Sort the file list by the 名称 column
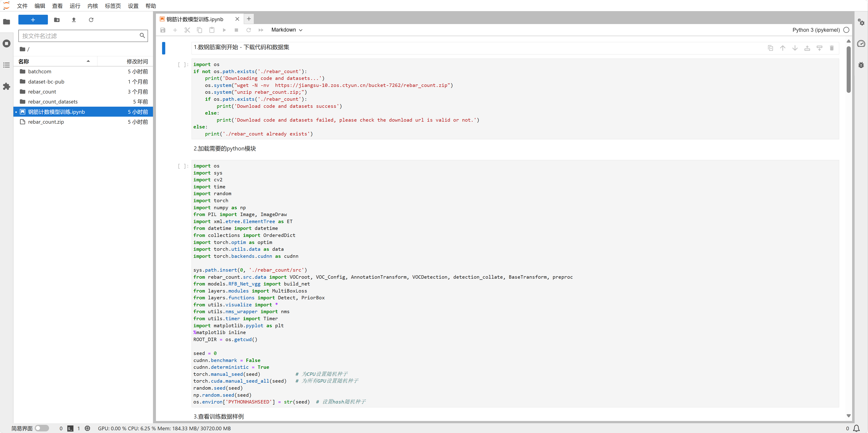The height and width of the screenshot is (433, 868). pos(55,61)
